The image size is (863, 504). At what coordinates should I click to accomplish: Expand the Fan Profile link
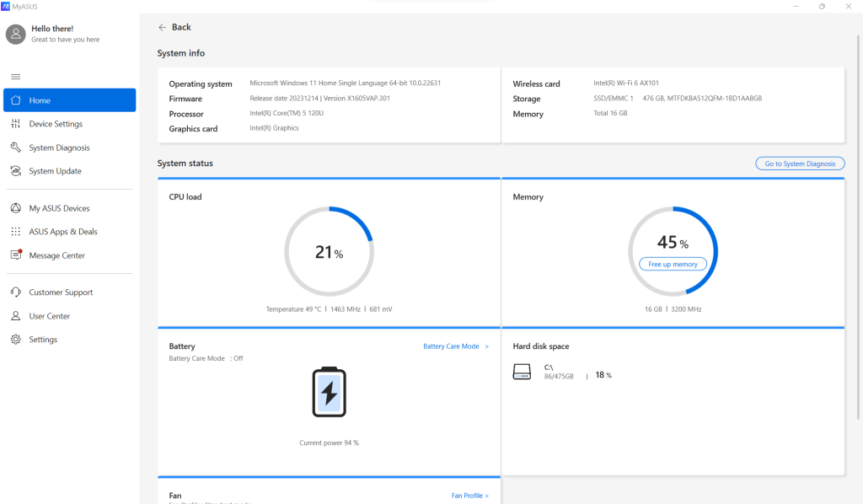click(x=469, y=496)
